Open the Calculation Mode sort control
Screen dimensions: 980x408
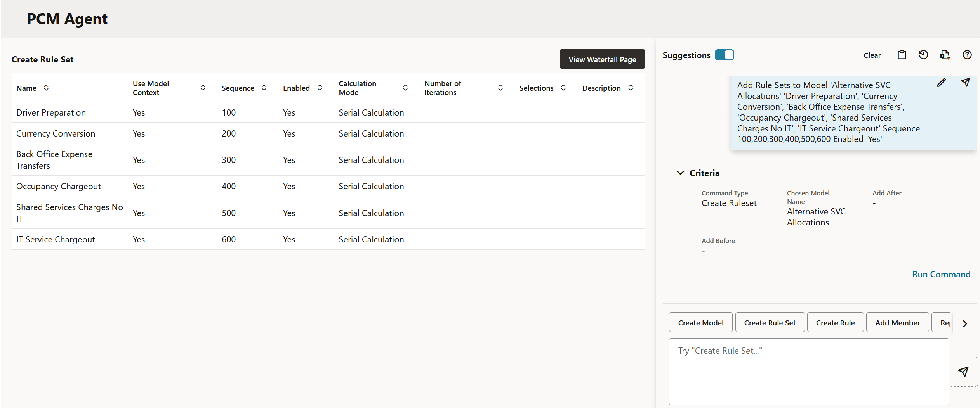coord(405,88)
